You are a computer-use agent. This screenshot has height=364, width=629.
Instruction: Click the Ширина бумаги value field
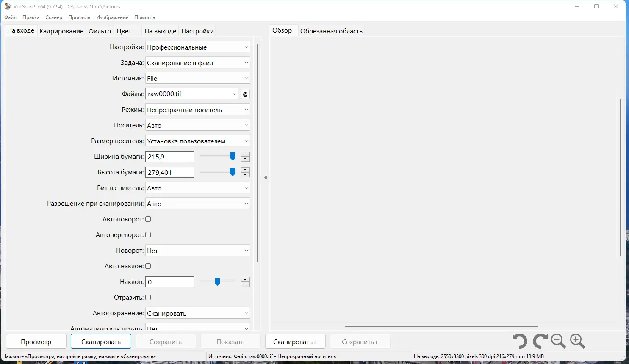click(170, 157)
